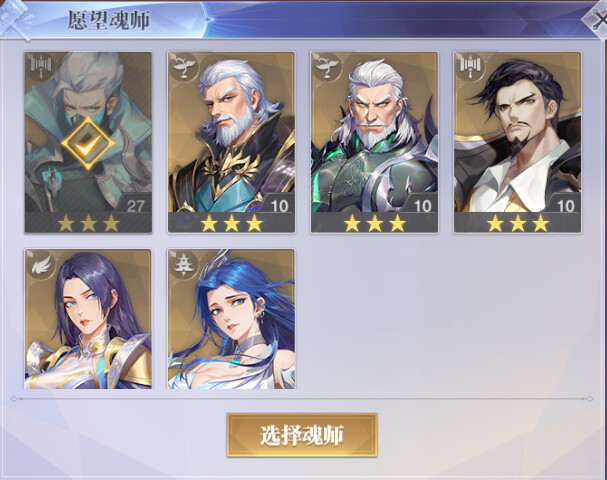Click the pagoda class icon on the blue-haired woman card
Screen dimensions: 607x480
pos(184,264)
